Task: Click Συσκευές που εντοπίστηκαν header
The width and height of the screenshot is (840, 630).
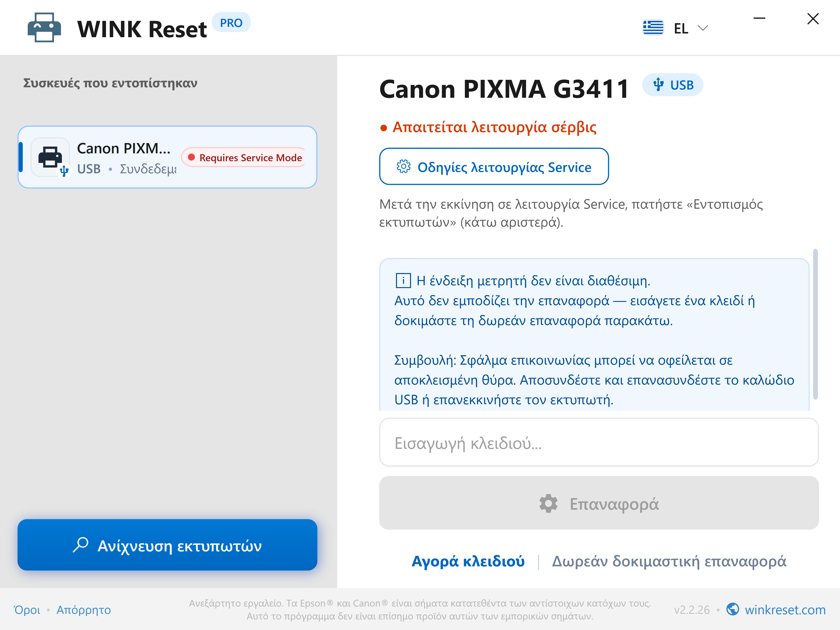Action: click(110, 83)
